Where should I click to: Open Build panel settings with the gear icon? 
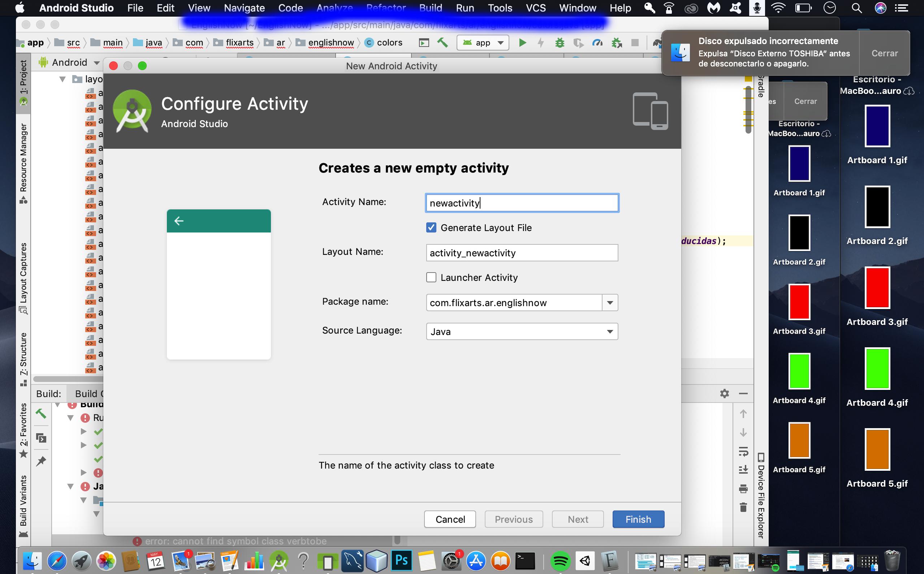[725, 393]
